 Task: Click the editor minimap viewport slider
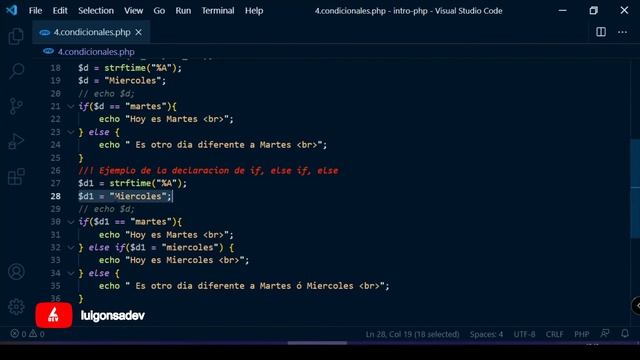click(x=635, y=188)
